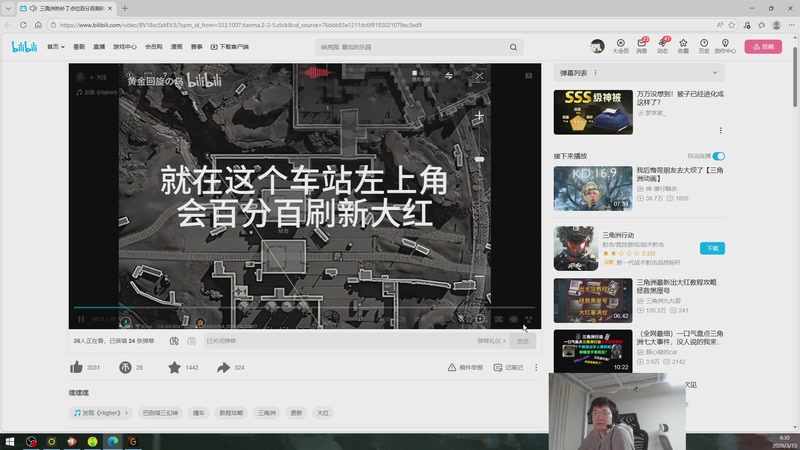Open 漫画 in the top nav
This screenshot has width=800, height=450.
pyautogui.click(x=177, y=47)
